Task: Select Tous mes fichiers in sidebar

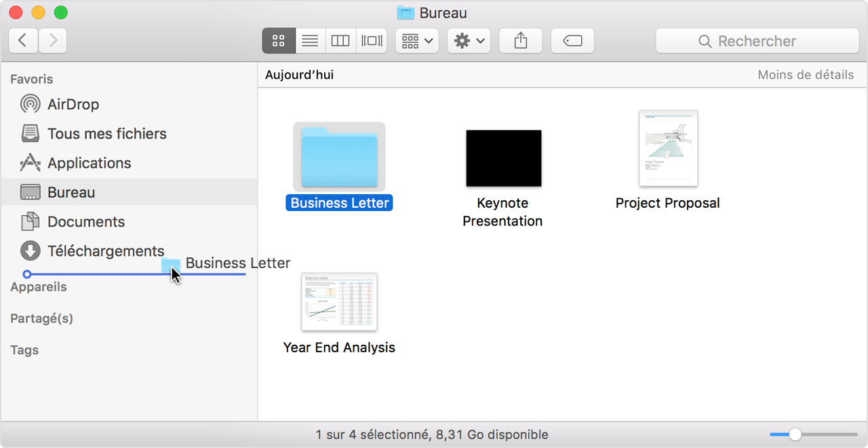Action: tap(129, 134)
